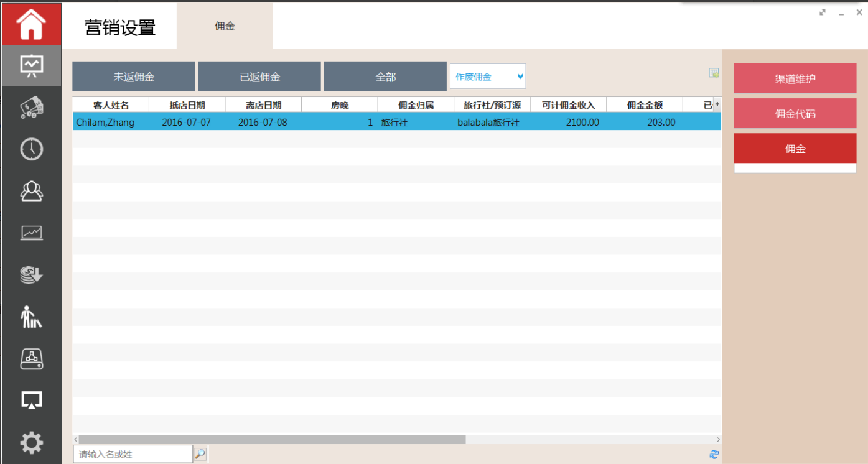Open the cash and coins sidebar icon
The width and height of the screenshot is (868, 464).
[x=31, y=108]
